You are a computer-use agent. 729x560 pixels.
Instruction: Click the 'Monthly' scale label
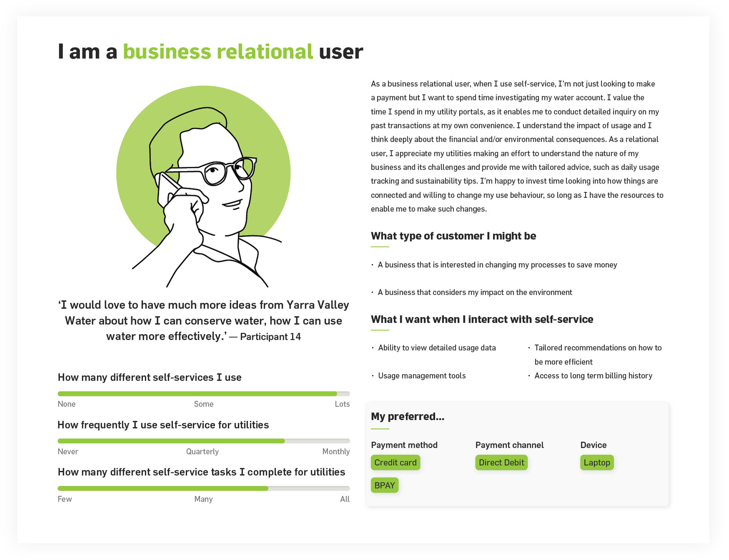click(x=336, y=452)
